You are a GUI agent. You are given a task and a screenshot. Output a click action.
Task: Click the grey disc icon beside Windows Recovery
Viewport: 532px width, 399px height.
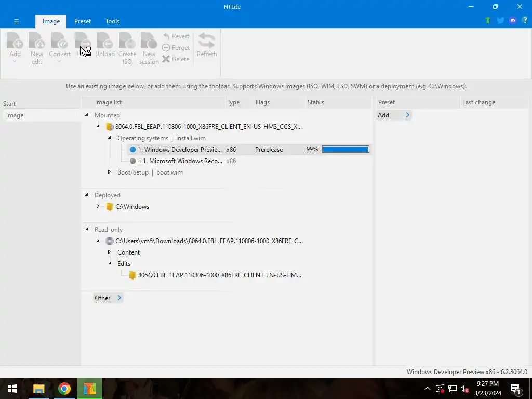pyautogui.click(x=132, y=161)
